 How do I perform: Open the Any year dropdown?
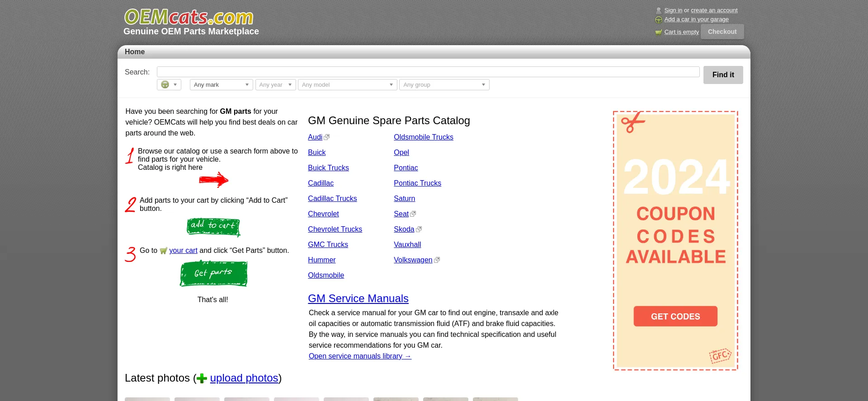(276, 84)
